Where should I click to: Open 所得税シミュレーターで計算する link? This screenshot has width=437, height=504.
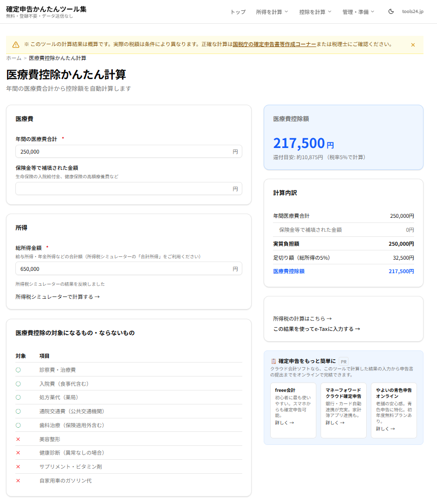click(x=58, y=296)
